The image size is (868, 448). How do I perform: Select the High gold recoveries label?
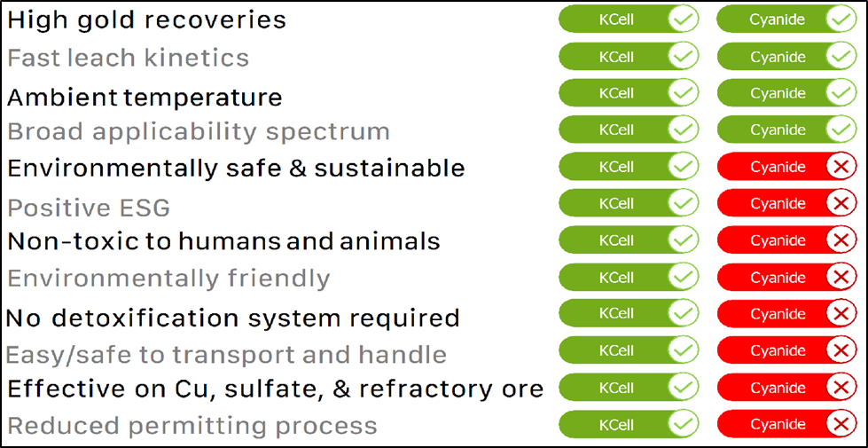147,20
